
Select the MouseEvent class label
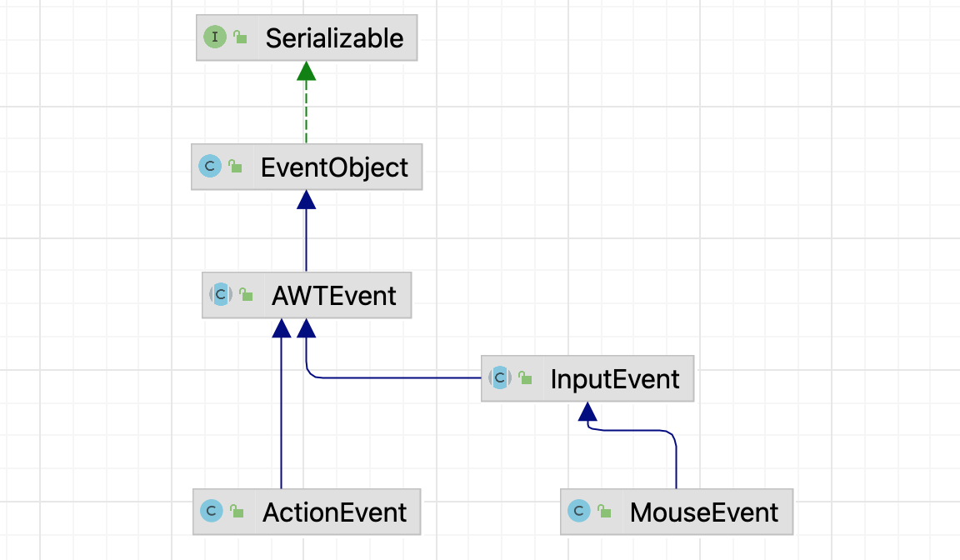(704, 512)
